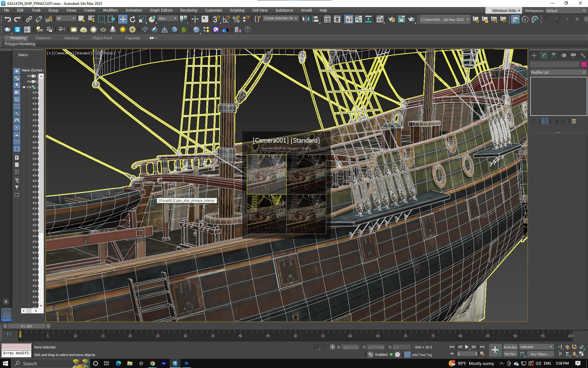Screen dimensions: 588x368
Task: Choose the Select and Rotate tool
Action: (x=132, y=19)
